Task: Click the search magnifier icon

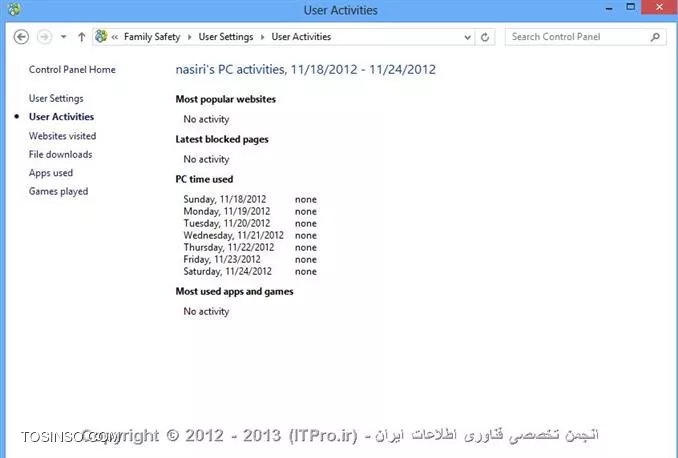Action: tap(656, 37)
